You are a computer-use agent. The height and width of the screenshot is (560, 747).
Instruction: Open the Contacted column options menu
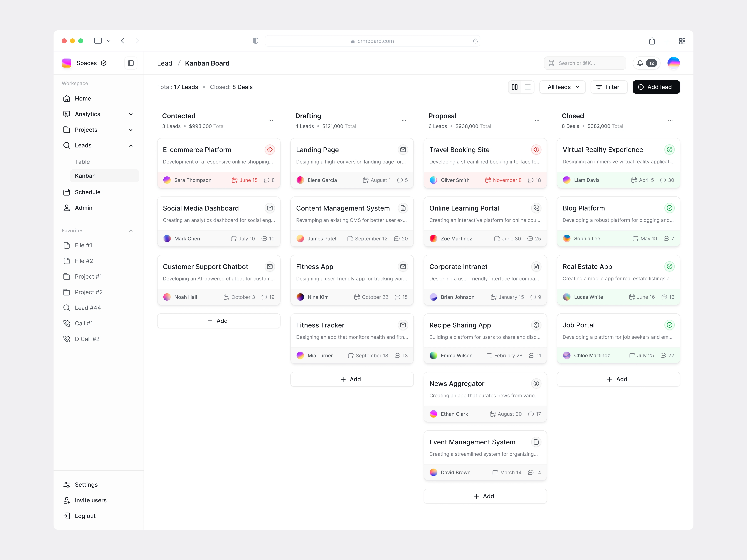[270, 120]
